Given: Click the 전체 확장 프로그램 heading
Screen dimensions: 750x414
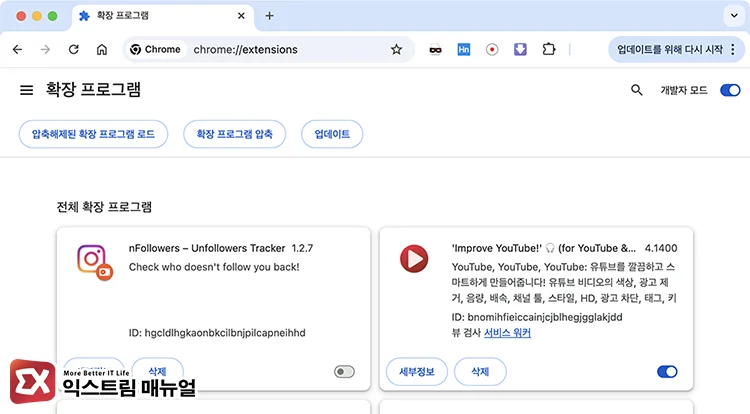Looking at the screenshot, I should click(x=104, y=207).
